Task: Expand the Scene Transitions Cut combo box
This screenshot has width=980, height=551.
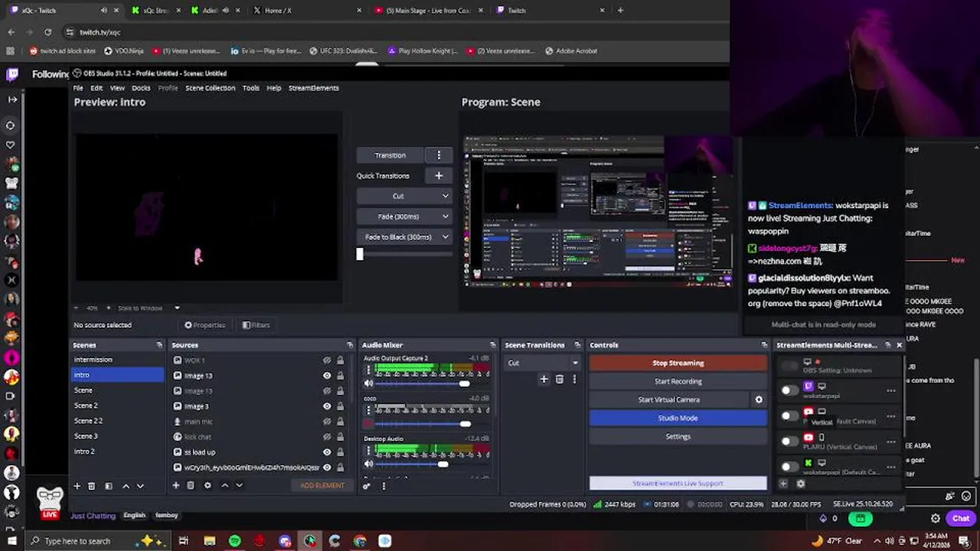Action: click(543, 363)
